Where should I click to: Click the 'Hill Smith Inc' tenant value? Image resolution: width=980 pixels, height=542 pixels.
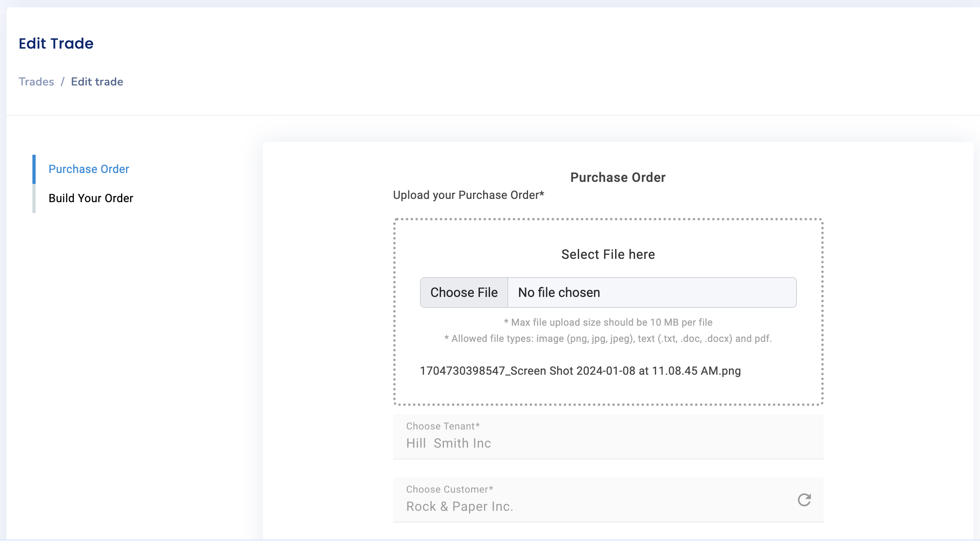[x=448, y=443]
